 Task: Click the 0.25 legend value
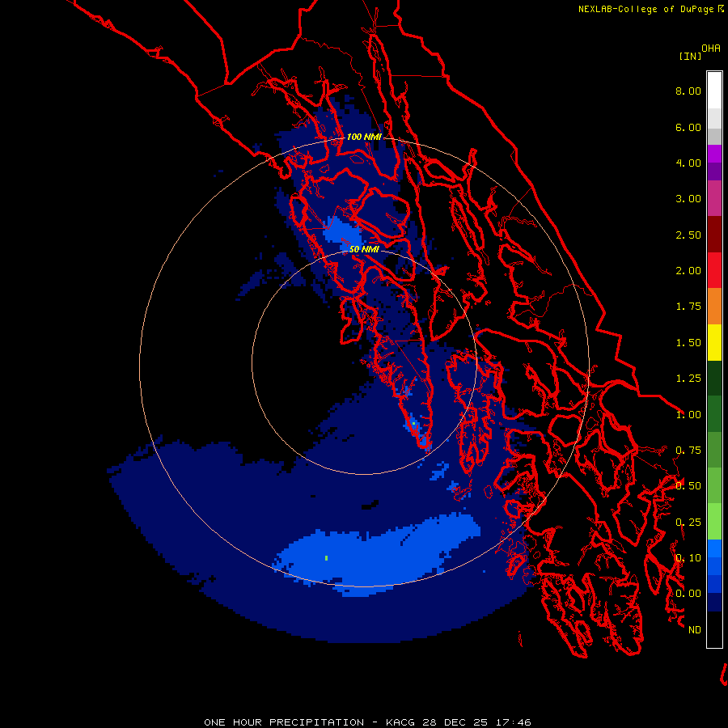pyautogui.click(x=688, y=523)
